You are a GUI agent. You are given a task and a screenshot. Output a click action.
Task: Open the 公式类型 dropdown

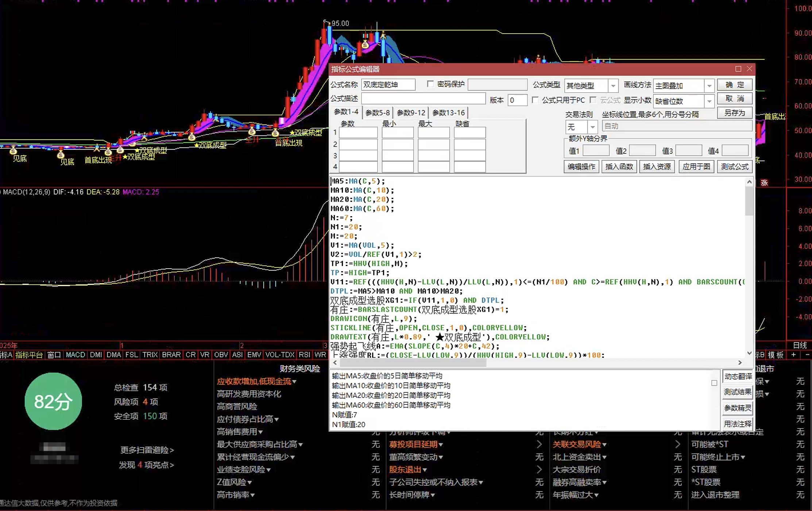(613, 86)
